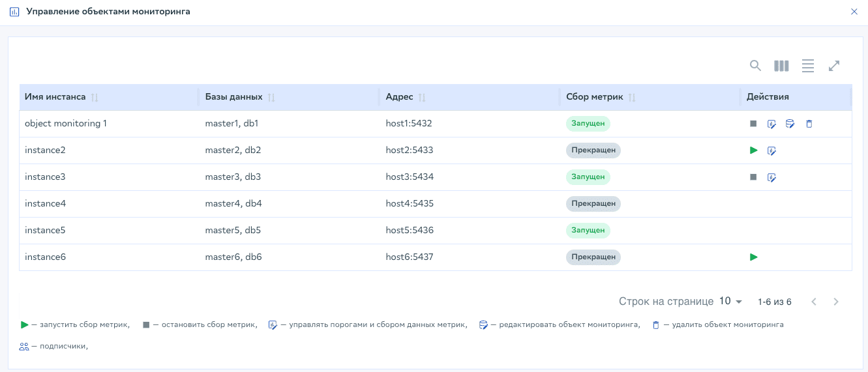Click the window title chart icon
868x372 pixels.
coord(14,12)
